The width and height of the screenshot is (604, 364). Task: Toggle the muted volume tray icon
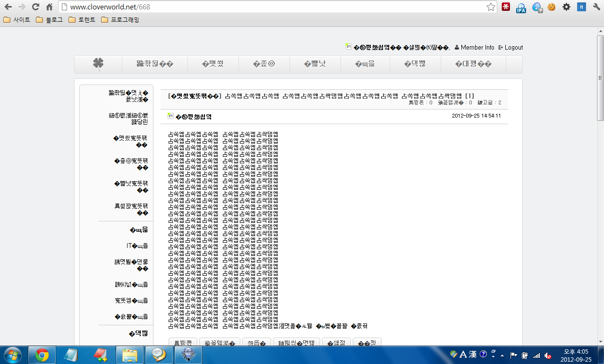point(548,355)
